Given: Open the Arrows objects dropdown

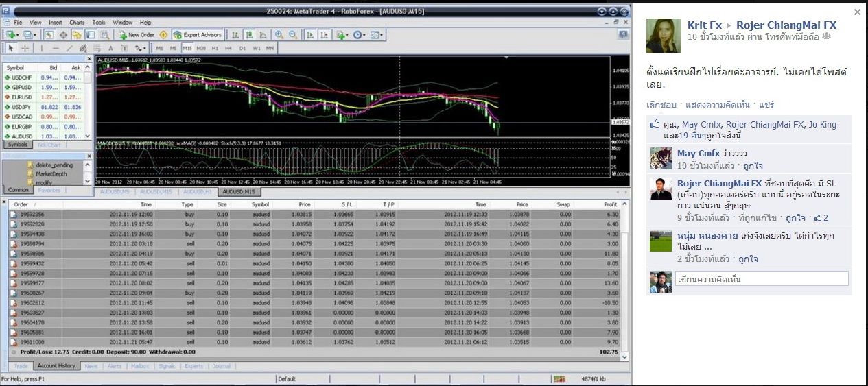Looking at the screenshot, I should coord(141,48).
